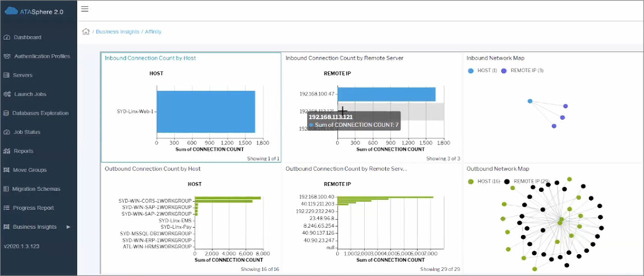The image size is (644, 276).
Task: Click 40.119.211.203 remote IP label
Action: click(x=317, y=204)
